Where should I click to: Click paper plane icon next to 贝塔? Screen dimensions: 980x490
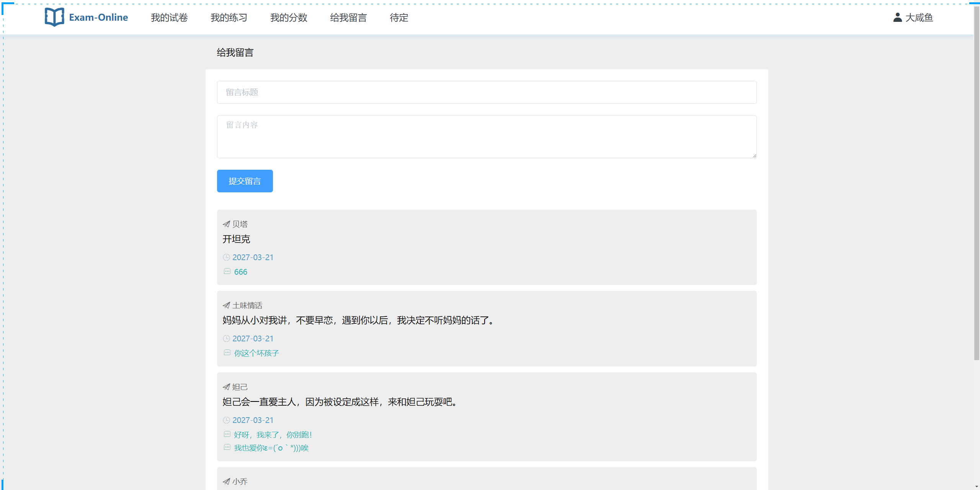[226, 224]
